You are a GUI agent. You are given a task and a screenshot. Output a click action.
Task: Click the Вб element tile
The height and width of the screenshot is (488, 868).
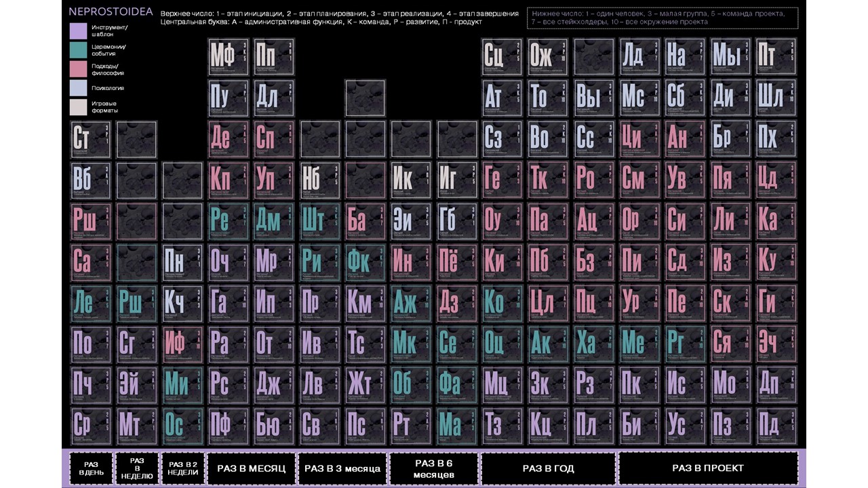pyautogui.click(x=92, y=180)
